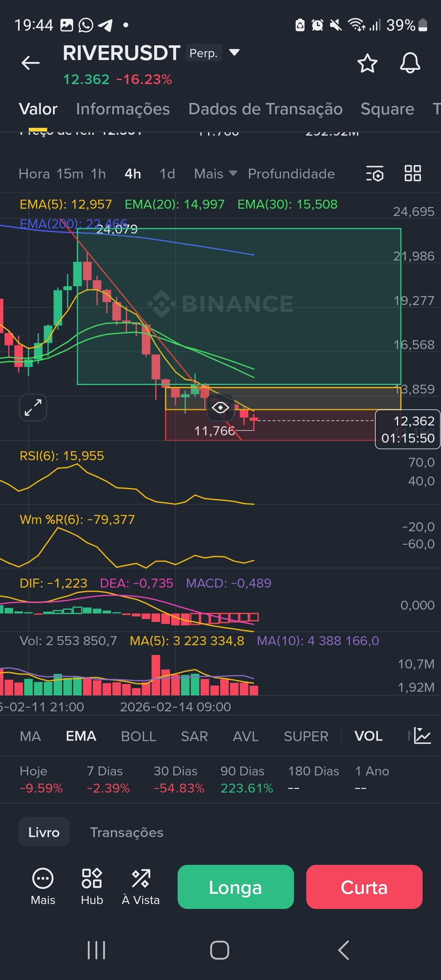Select the Hora timeframe
The width and height of the screenshot is (441, 980).
tap(34, 174)
